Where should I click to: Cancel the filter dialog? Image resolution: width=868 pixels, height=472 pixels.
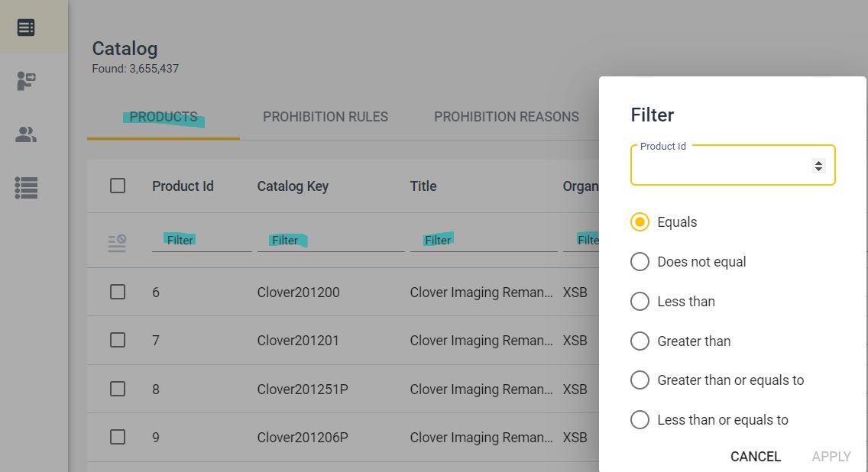click(755, 456)
